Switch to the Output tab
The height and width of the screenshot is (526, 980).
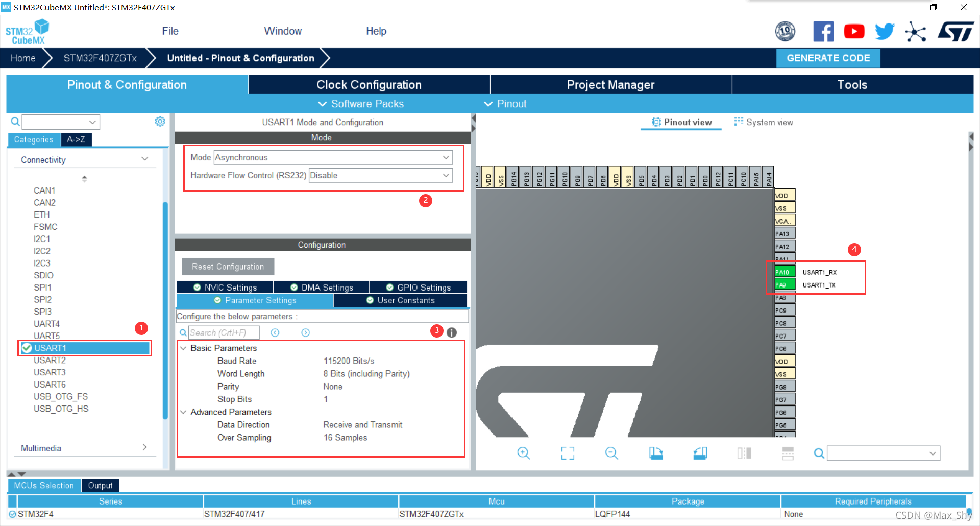100,485
